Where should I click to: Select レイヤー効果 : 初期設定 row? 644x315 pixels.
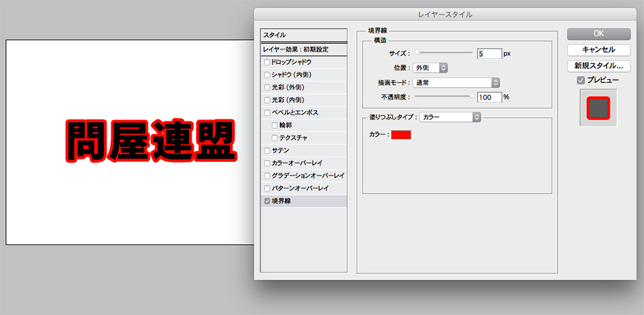304,49
